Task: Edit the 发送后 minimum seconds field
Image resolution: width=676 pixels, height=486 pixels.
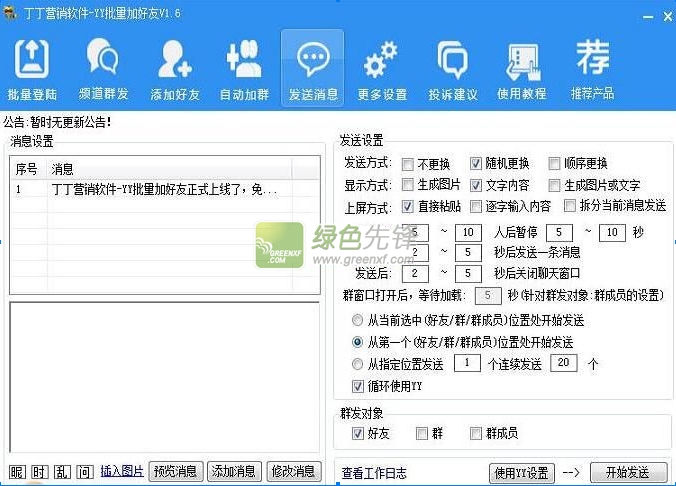Action: [x=415, y=273]
